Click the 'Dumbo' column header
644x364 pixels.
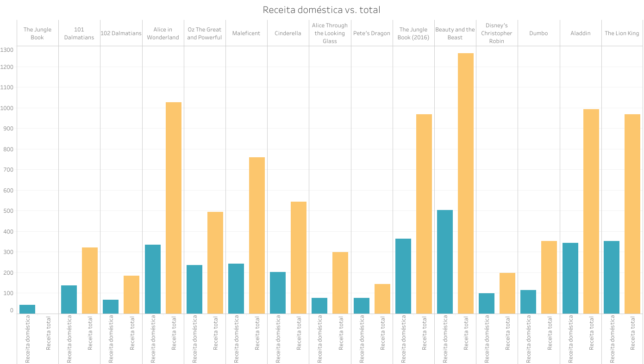538,33
